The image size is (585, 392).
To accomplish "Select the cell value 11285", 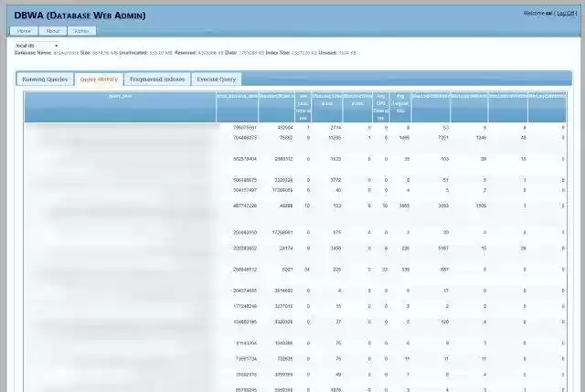I will point(335,138).
